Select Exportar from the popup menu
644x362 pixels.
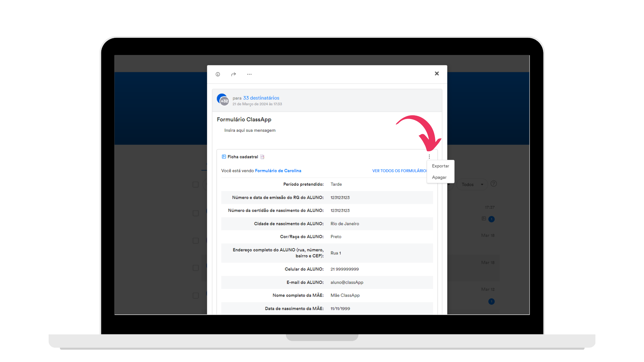[440, 166]
